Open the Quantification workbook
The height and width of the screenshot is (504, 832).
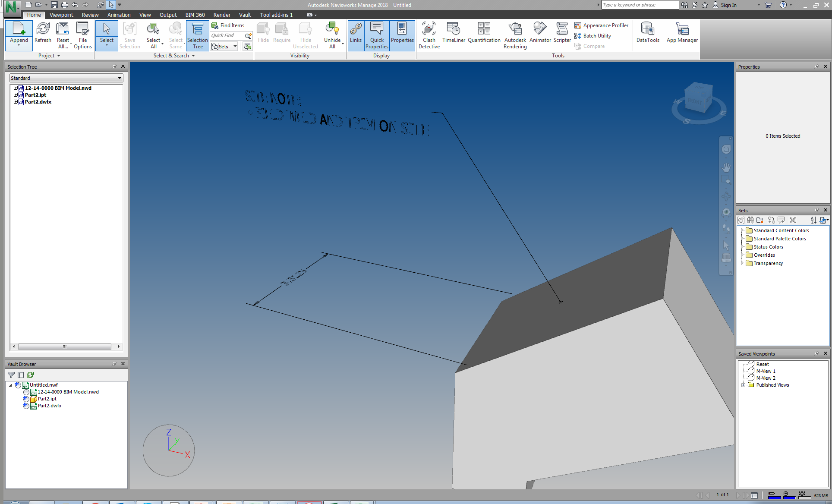tap(484, 35)
